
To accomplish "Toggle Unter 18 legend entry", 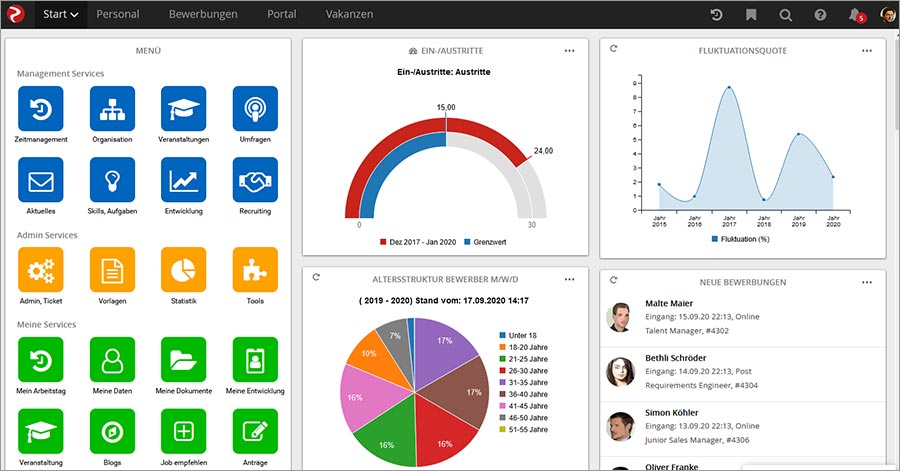I will [518, 335].
